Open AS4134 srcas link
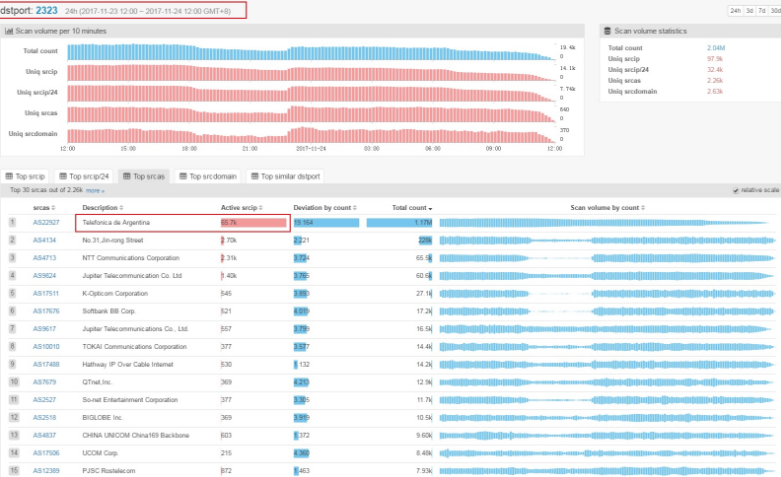Viewport: 781px width, 477px height. (44, 240)
